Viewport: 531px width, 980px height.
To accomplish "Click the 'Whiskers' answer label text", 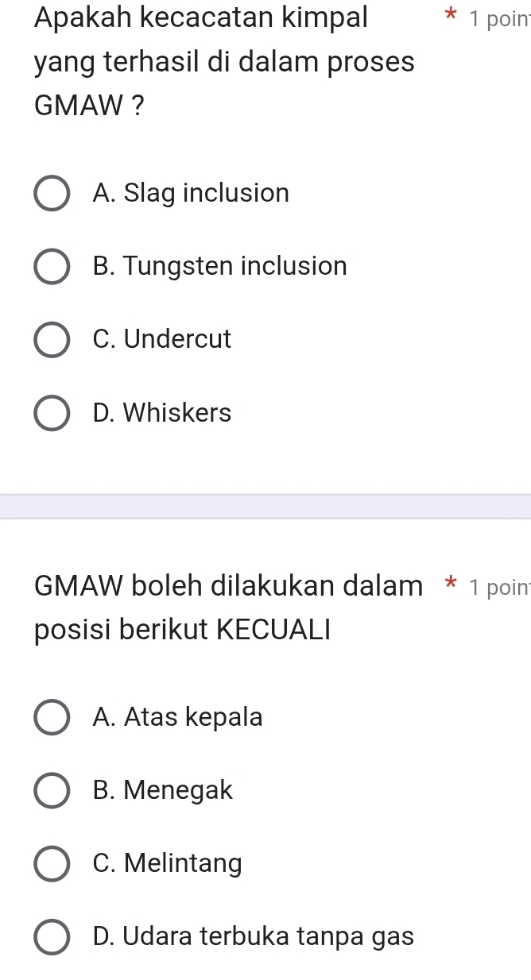I will point(162,413).
